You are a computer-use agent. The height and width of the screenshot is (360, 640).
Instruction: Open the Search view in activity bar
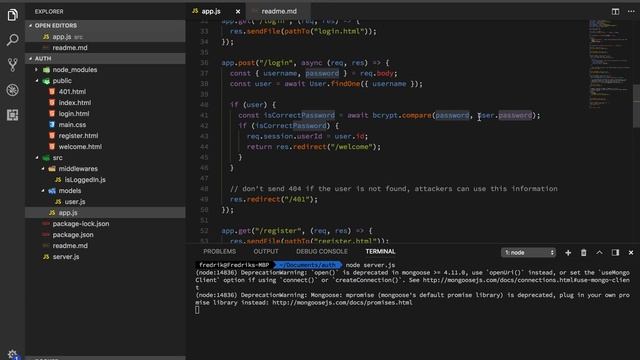pos(12,40)
